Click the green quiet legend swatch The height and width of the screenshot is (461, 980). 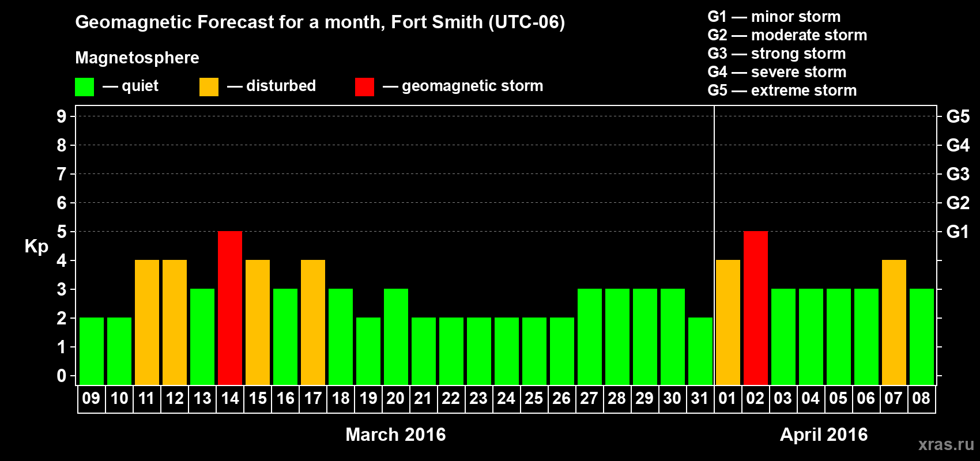[84, 87]
